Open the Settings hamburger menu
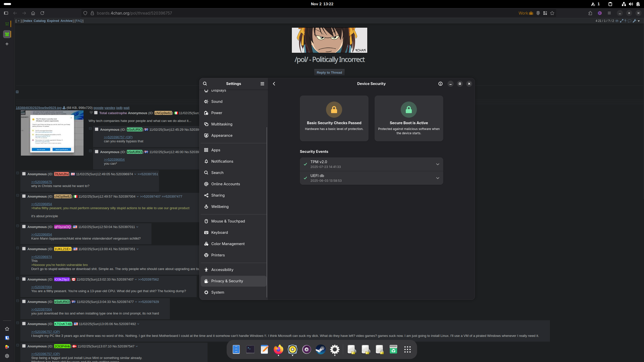This screenshot has width=644, height=362. [262, 84]
